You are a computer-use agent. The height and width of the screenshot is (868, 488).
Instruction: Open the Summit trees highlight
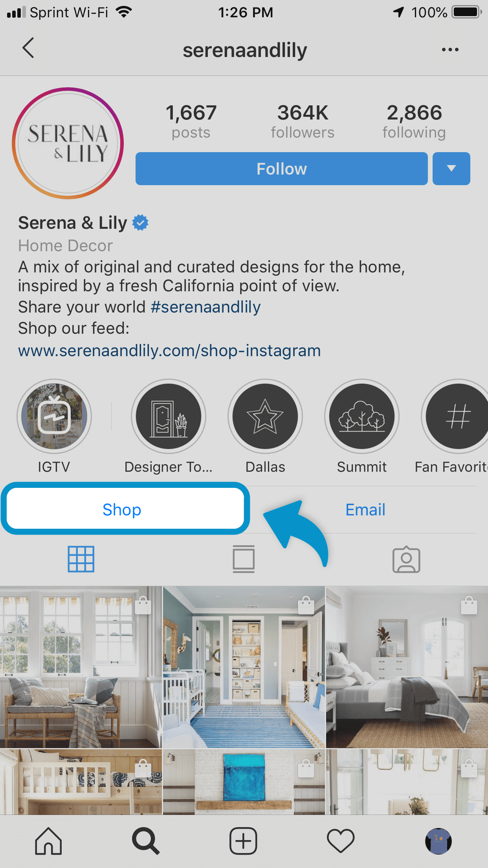[x=362, y=416]
